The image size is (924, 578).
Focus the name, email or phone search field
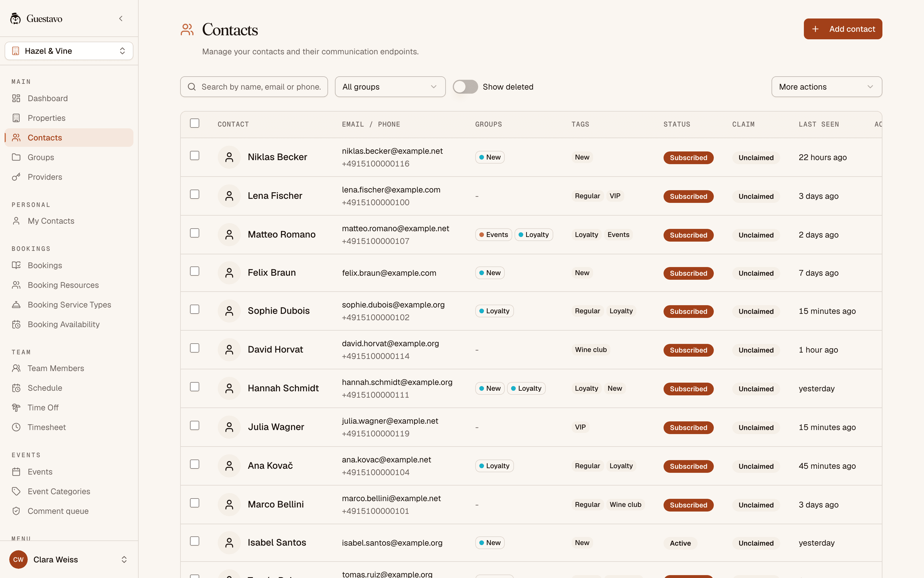[x=254, y=87]
